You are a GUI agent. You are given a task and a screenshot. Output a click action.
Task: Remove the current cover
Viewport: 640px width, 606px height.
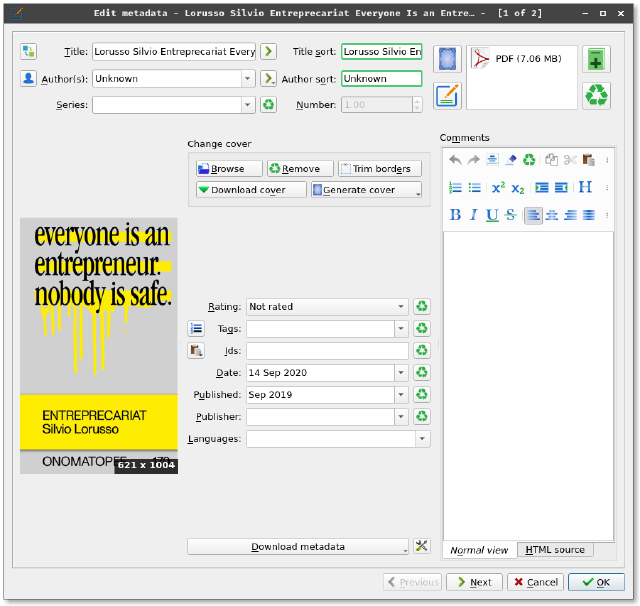point(300,169)
